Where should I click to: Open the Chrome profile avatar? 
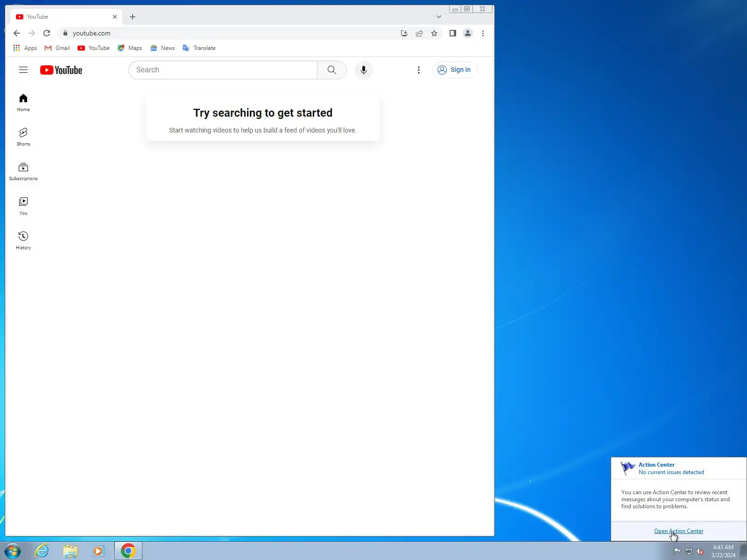click(x=468, y=33)
